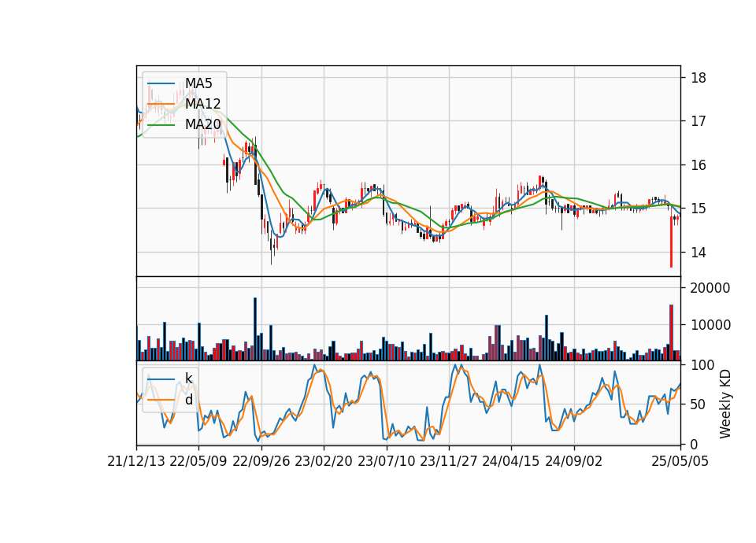Click the MA12 legend label
This screenshot has height=543, width=756.
[x=202, y=104]
